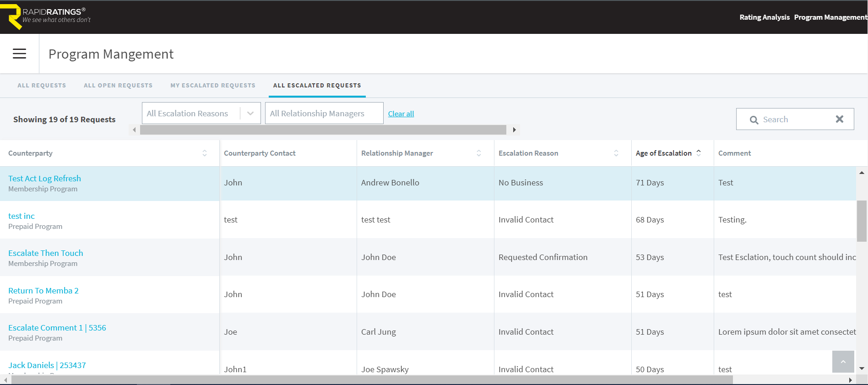Open Escalate Comment 1 | 5356 link
868x385 pixels.
point(57,328)
